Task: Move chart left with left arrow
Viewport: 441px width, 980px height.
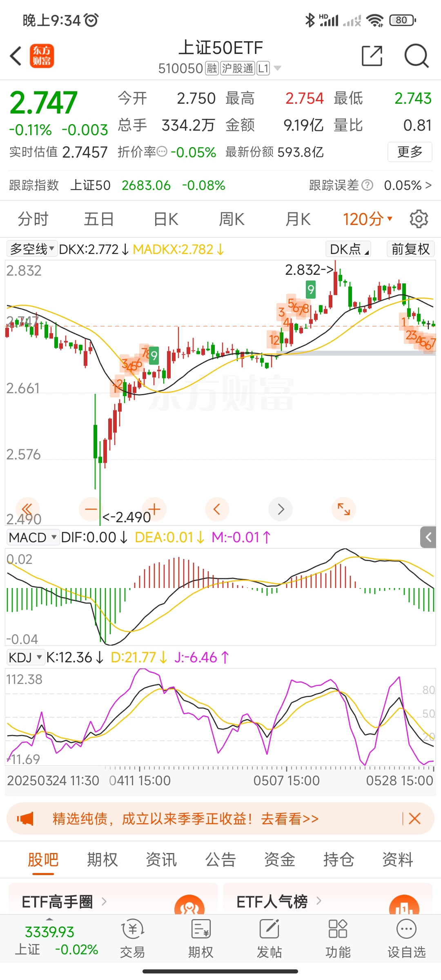Action: point(217,509)
